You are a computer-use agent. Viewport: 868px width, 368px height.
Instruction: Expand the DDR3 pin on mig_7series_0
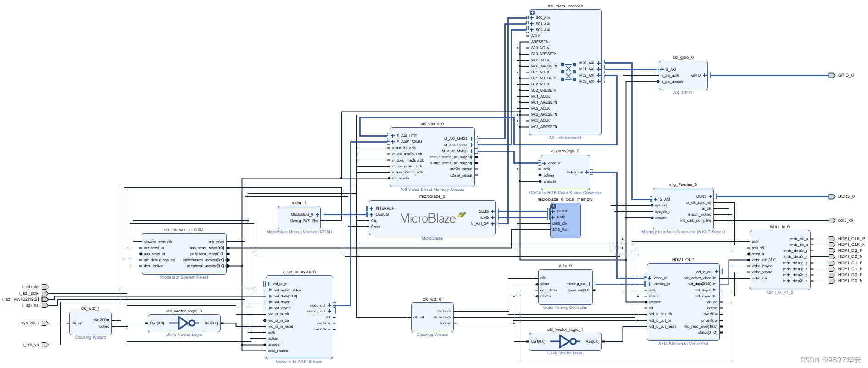pyautogui.click(x=710, y=196)
